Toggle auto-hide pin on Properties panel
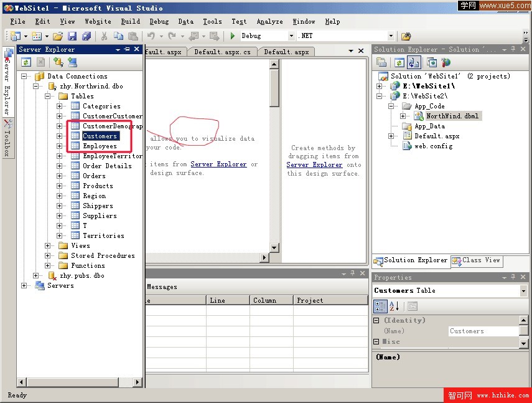The width and height of the screenshot is (532, 403). point(513,277)
